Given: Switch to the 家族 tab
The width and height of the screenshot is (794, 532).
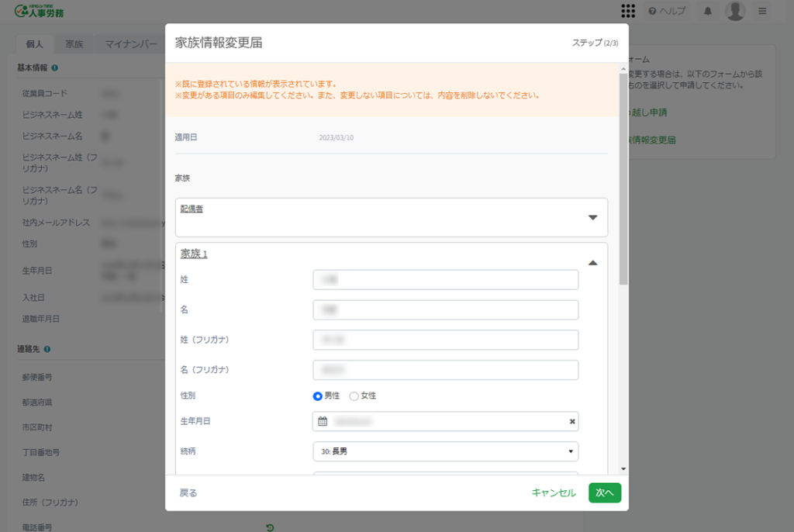Looking at the screenshot, I should (74, 44).
